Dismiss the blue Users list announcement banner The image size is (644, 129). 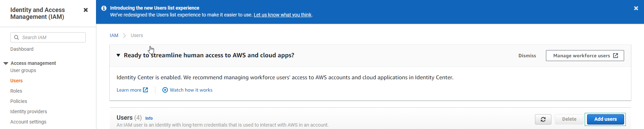636,8
